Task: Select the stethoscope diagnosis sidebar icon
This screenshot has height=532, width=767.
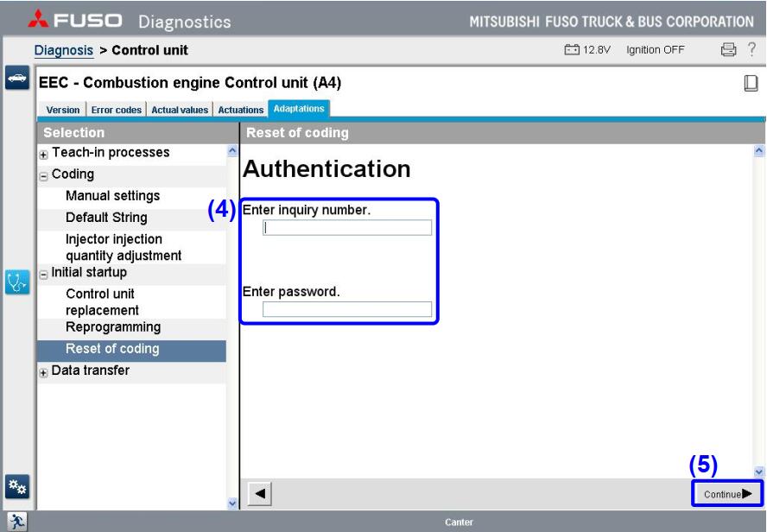Action: coord(17,282)
